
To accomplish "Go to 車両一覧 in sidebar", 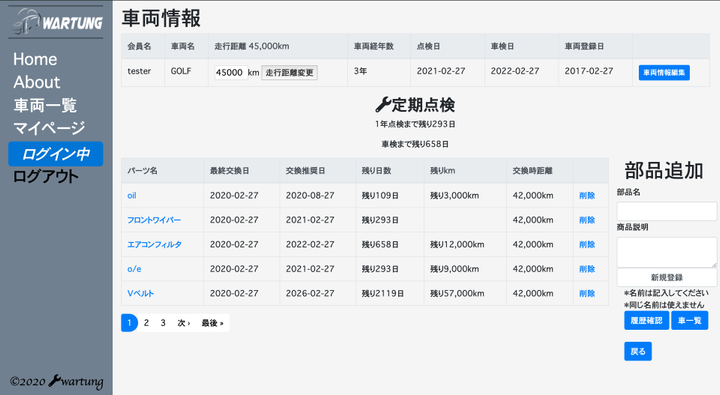I will pos(45,105).
